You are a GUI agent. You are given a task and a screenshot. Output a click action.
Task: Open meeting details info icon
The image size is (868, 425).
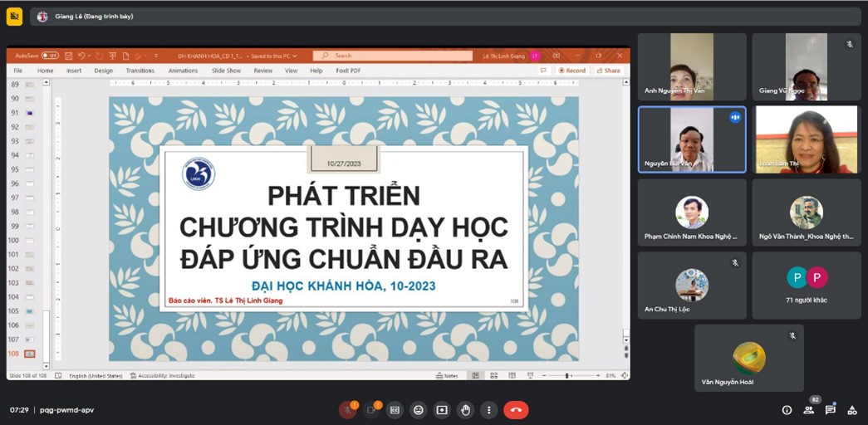[787, 410]
